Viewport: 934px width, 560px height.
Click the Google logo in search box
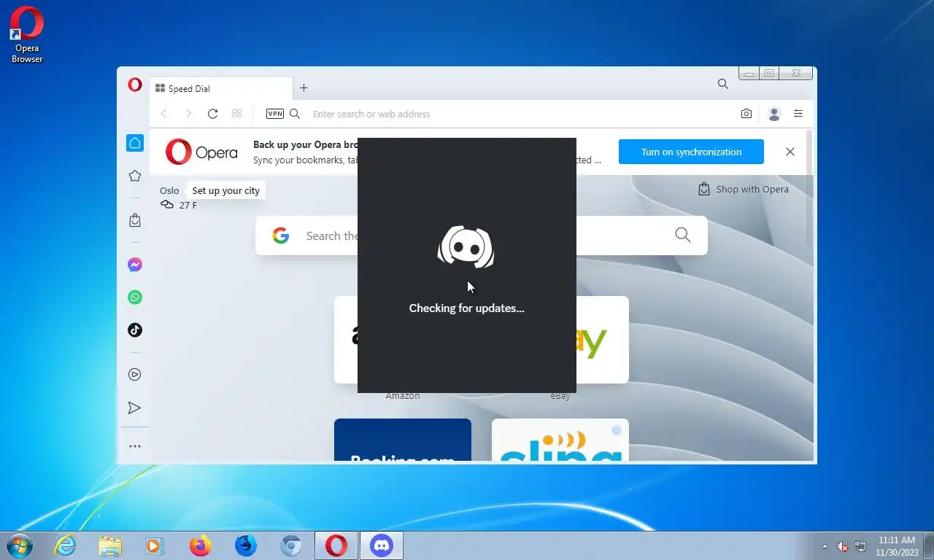click(281, 236)
